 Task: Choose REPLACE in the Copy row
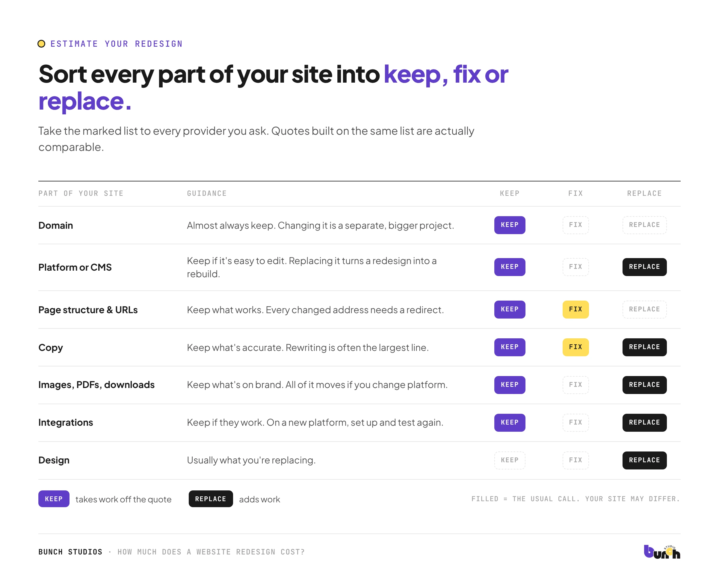pos(644,347)
